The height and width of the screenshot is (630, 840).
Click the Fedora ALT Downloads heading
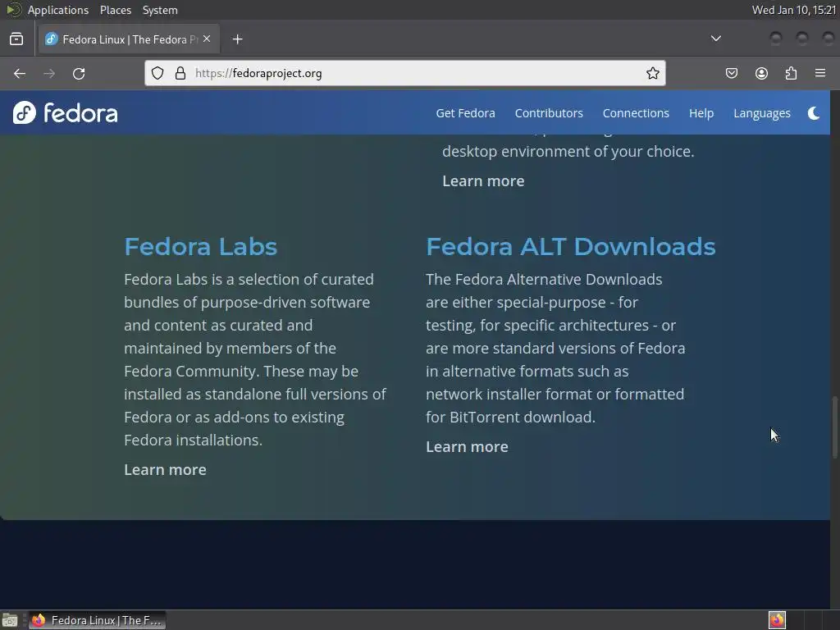571,246
